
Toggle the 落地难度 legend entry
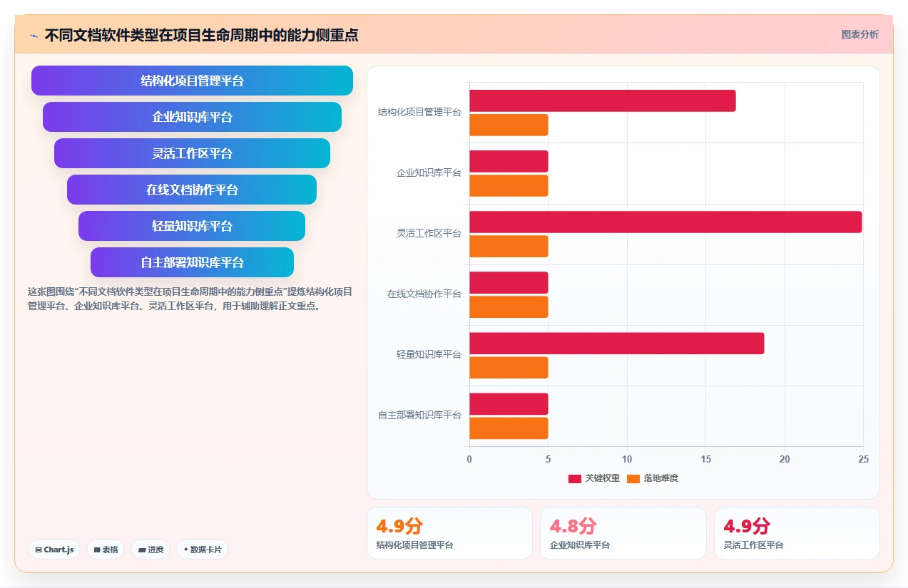click(652, 478)
